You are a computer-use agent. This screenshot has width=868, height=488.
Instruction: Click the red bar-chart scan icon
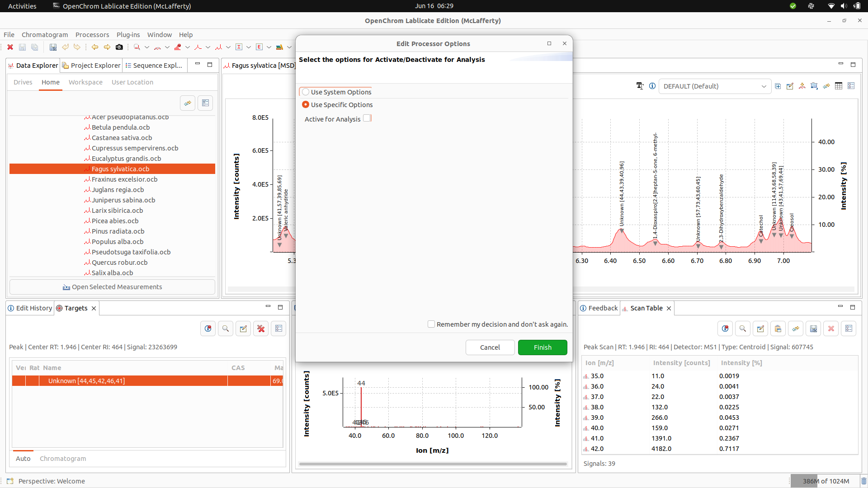coord(178,47)
